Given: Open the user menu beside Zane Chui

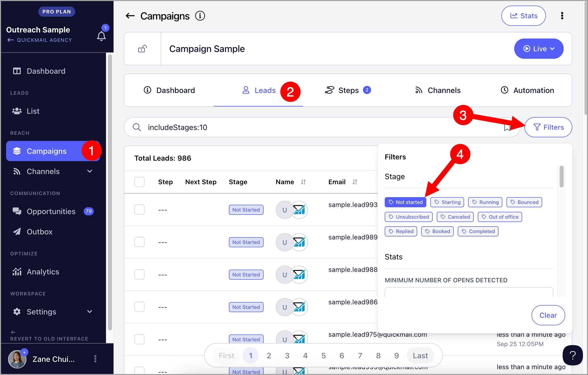Looking at the screenshot, I should point(95,359).
